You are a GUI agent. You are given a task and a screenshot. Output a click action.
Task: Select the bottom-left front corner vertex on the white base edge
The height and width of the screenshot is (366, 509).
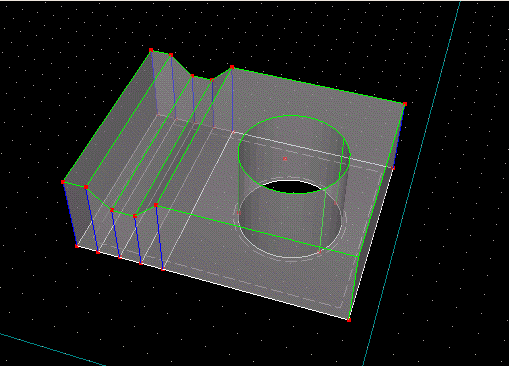coord(77,246)
